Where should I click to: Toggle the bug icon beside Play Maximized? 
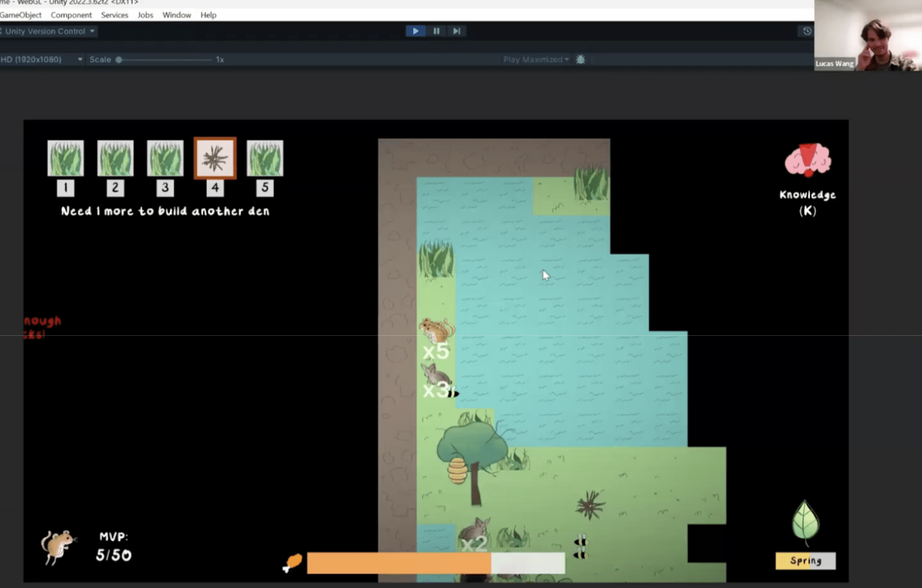[x=580, y=59]
